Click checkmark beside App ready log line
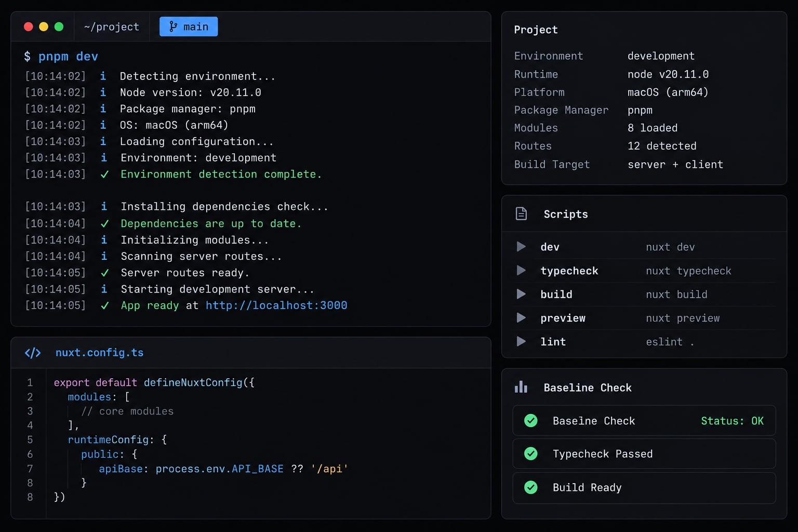This screenshot has width=798, height=532. (104, 305)
